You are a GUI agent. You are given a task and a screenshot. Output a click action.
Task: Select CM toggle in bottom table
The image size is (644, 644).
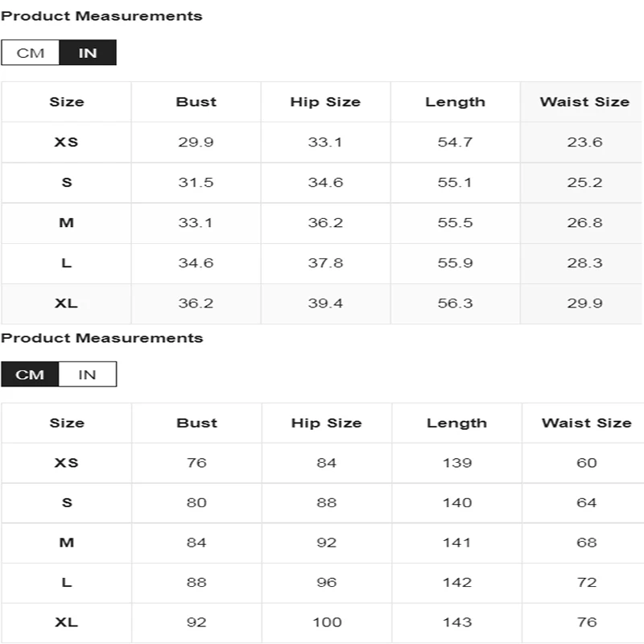[30, 374]
